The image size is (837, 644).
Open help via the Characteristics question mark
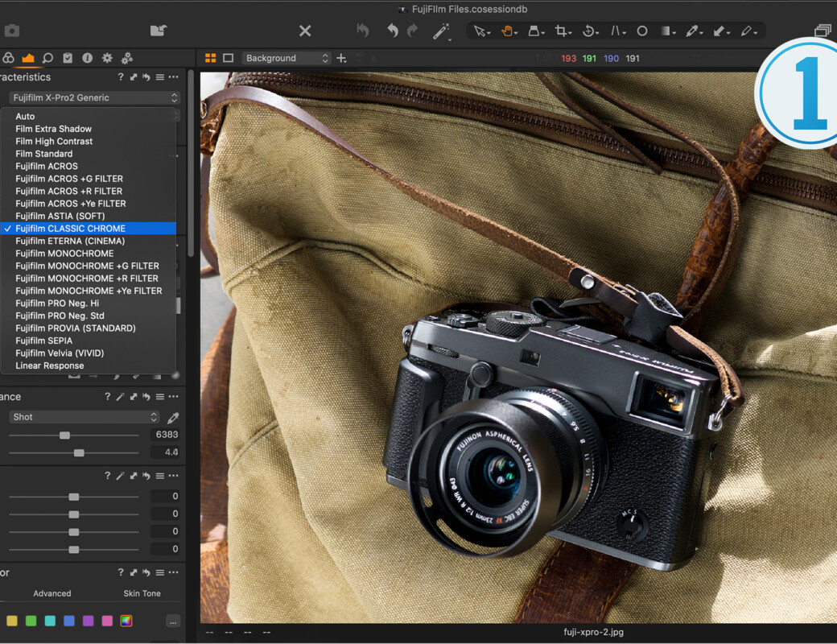click(120, 76)
